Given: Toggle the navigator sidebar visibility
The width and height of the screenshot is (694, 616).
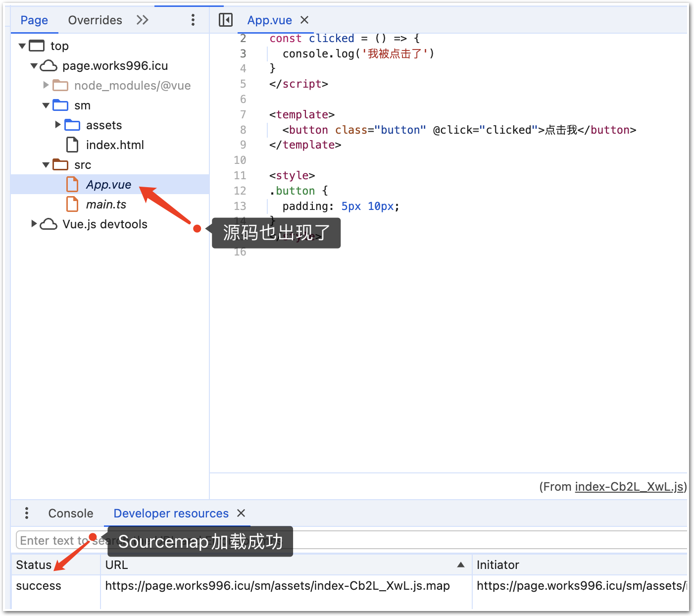Looking at the screenshot, I should coord(226,20).
